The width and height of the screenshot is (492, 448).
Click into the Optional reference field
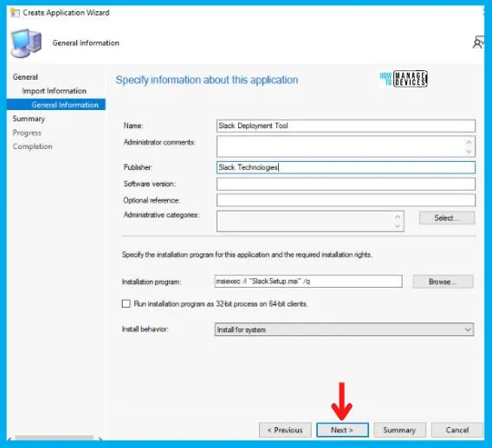point(346,200)
